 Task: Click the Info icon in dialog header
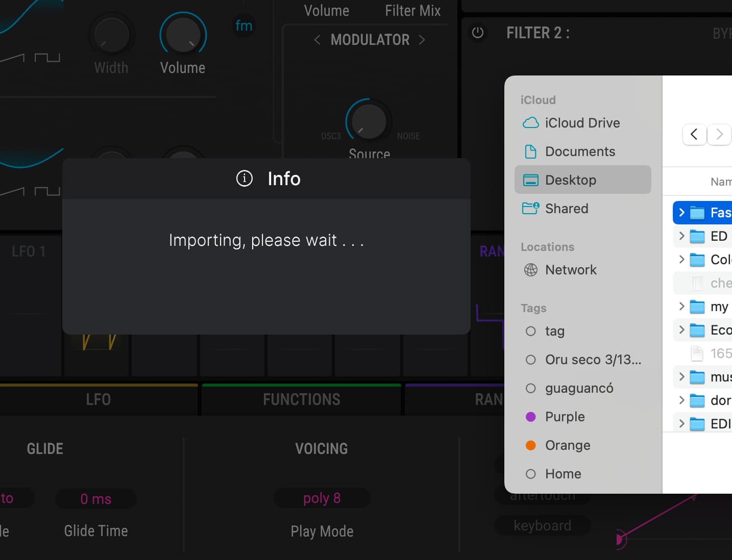point(245,179)
